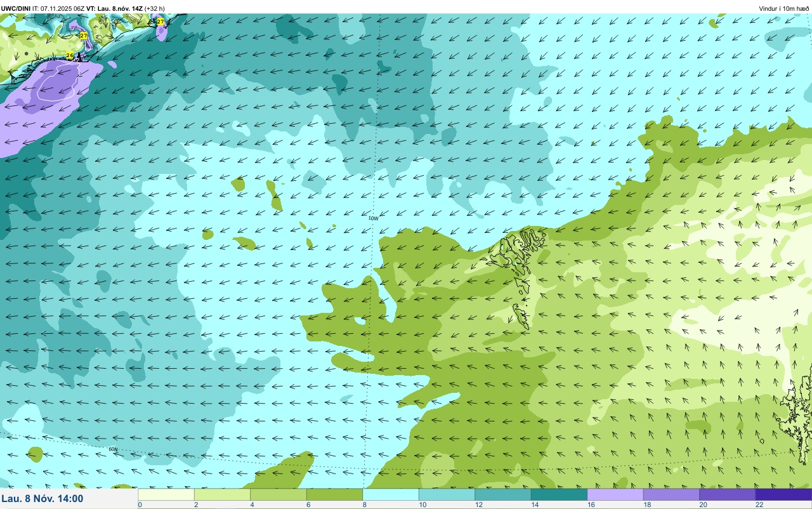Click the 'UWC/DINI' model name in header
Viewport: 812px width, 509px height.
coord(16,8)
